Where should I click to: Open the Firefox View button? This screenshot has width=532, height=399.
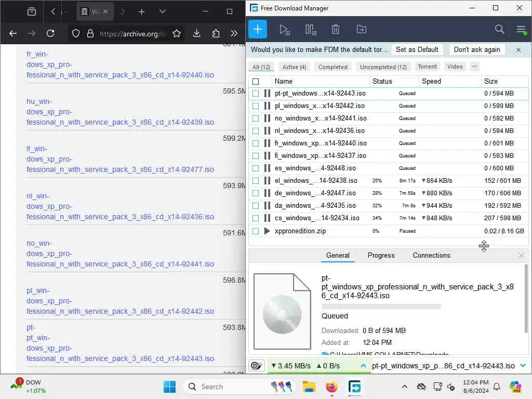[x=32, y=12]
